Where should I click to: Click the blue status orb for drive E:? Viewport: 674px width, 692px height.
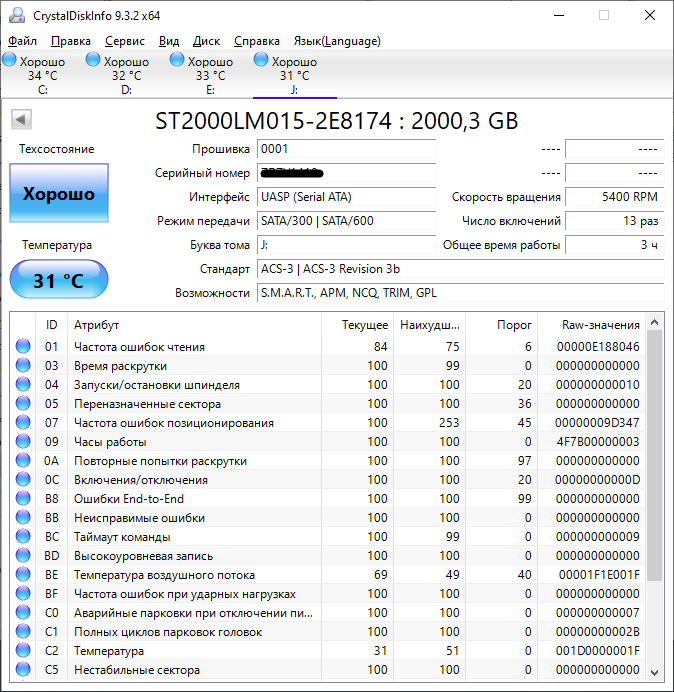[177, 60]
